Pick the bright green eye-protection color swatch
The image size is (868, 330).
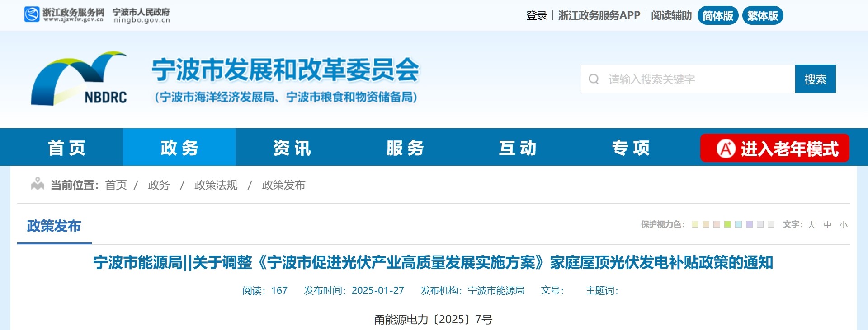click(727, 224)
